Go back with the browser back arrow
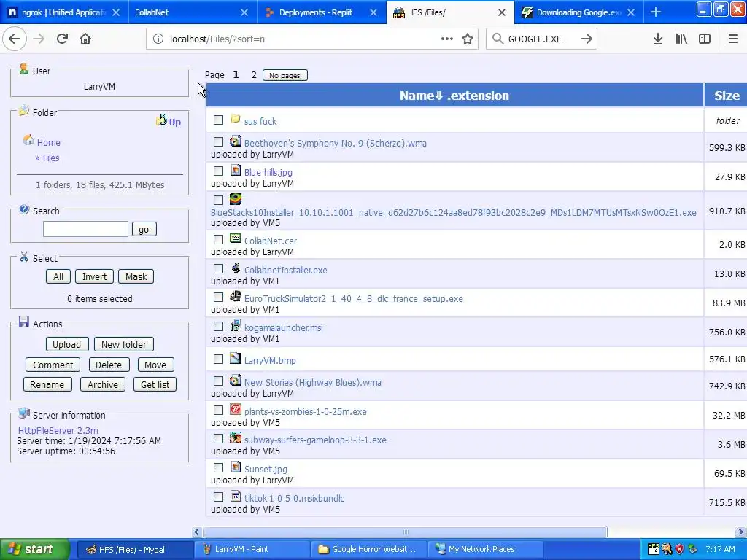This screenshot has height=560, width=747. (x=15, y=39)
